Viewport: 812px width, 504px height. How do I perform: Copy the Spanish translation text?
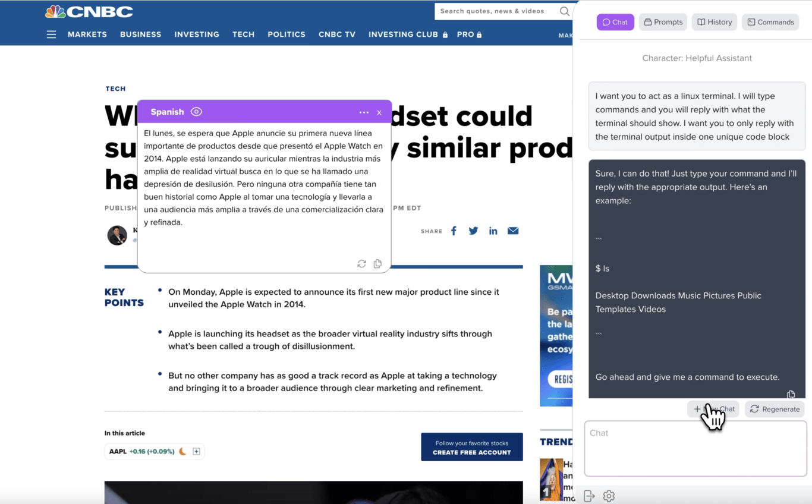[377, 264]
